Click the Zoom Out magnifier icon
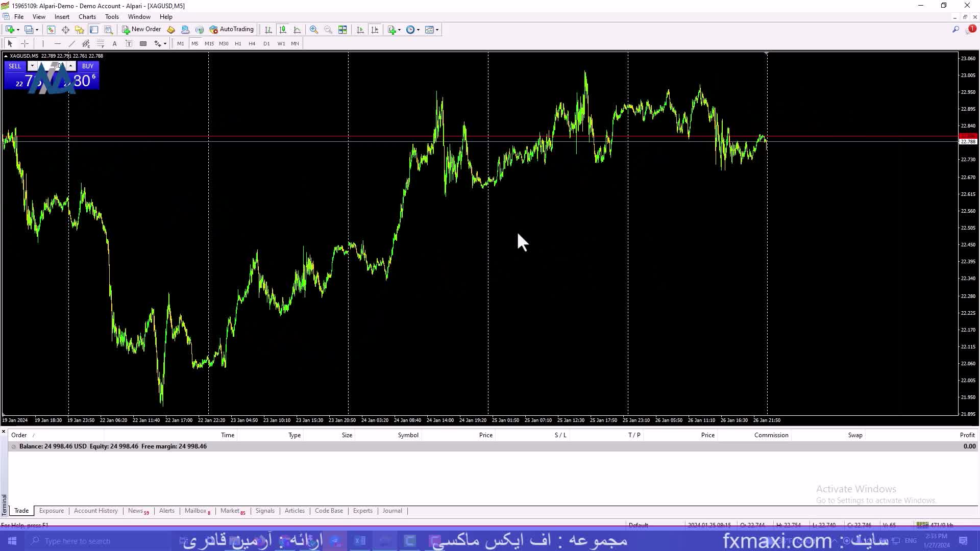Viewport: 980px width, 551px height. coord(328,30)
